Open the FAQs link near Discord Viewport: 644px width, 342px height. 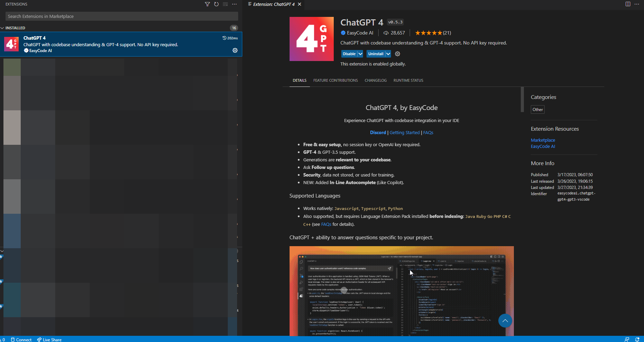428,132
